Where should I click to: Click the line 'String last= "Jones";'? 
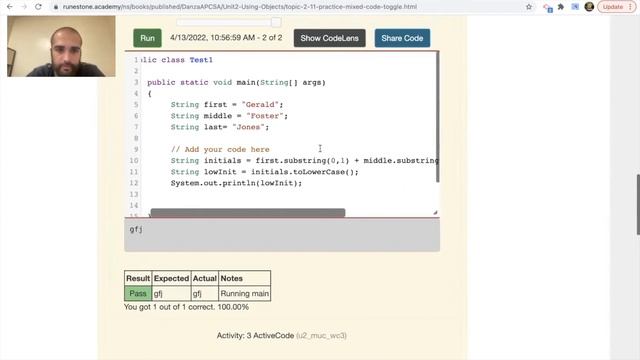click(220, 127)
